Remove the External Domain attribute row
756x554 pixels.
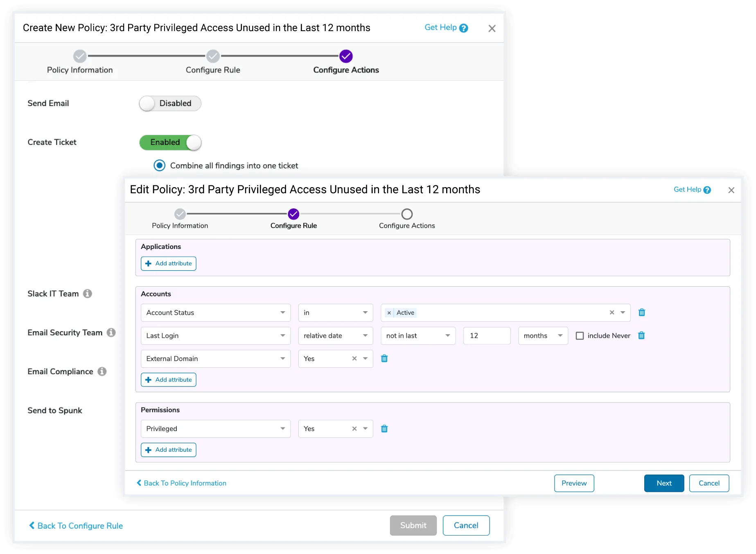point(384,358)
